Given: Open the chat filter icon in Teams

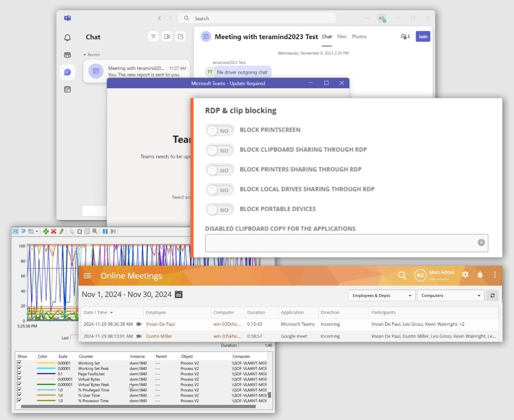Looking at the screenshot, I should click(153, 36).
